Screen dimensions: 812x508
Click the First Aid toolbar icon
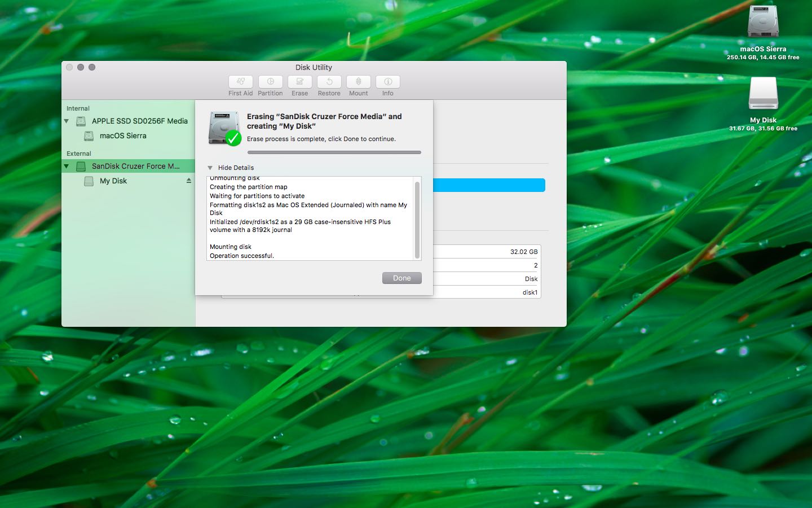click(x=241, y=82)
